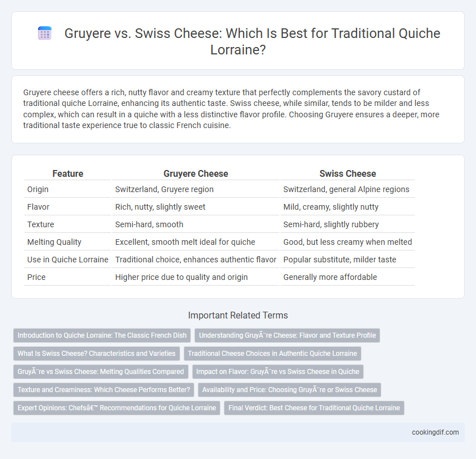Click the 'Melting Quality' table row label
Viewport: 476px width, 459px height.
[54, 242]
